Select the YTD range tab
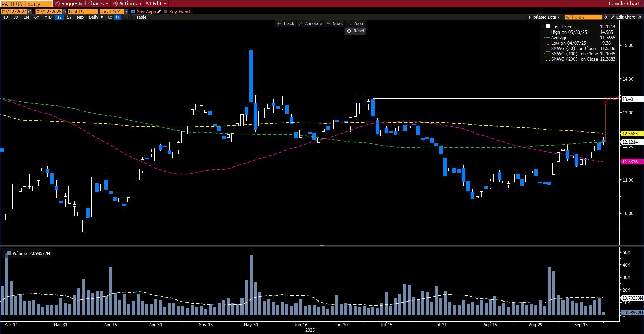This screenshot has width=644, height=334. 48,17
